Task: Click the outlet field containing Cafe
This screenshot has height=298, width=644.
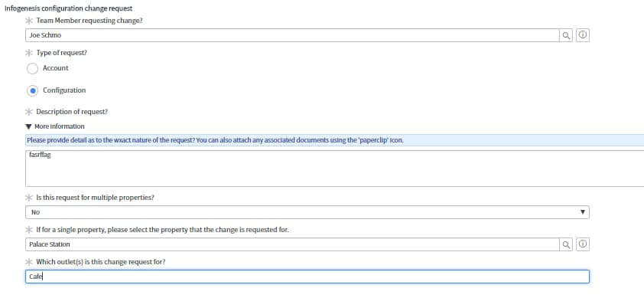Action: click(307, 277)
